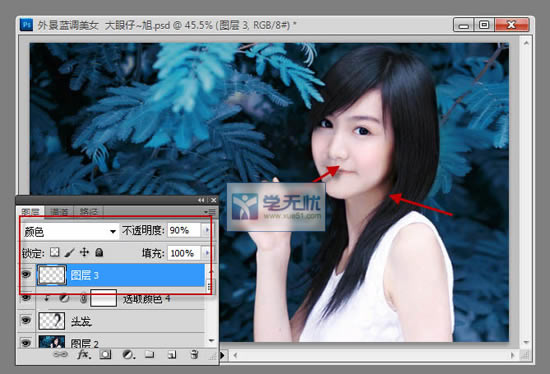
Task: Open the fx layer style menu
Action: [84, 355]
